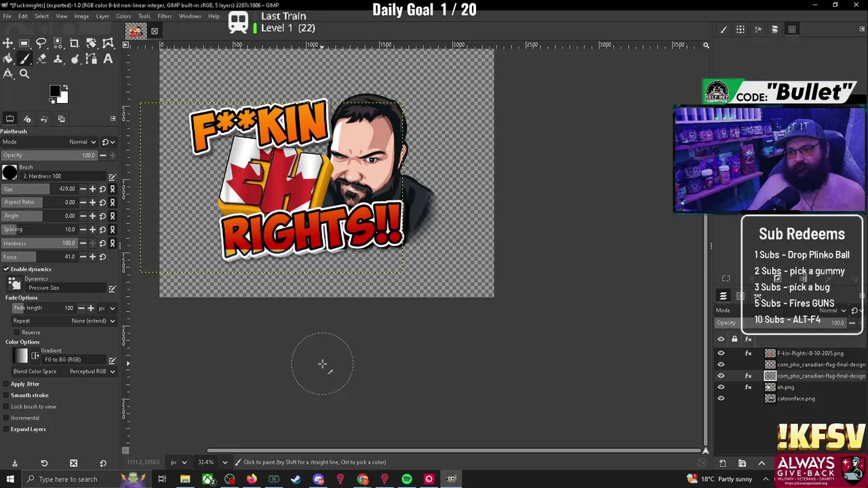
Task: Select the Bucket Fill tool
Action: pos(8,59)
